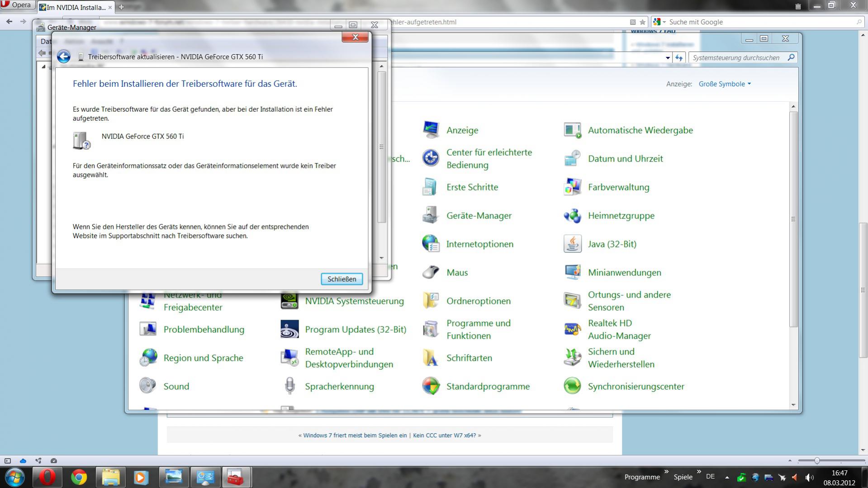
Task: Open the Farbverwaltung icon
Action: click(x=572, y=187)
